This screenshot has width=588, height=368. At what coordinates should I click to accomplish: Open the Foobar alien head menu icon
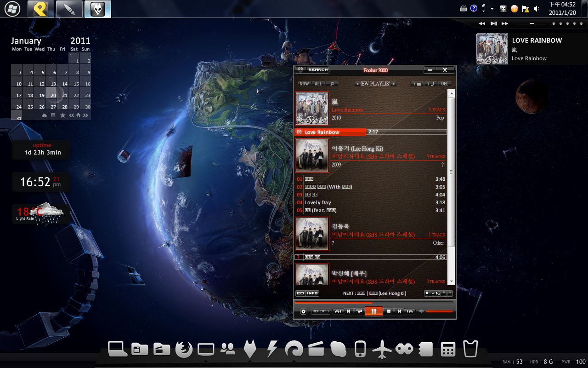coord(300,70)
